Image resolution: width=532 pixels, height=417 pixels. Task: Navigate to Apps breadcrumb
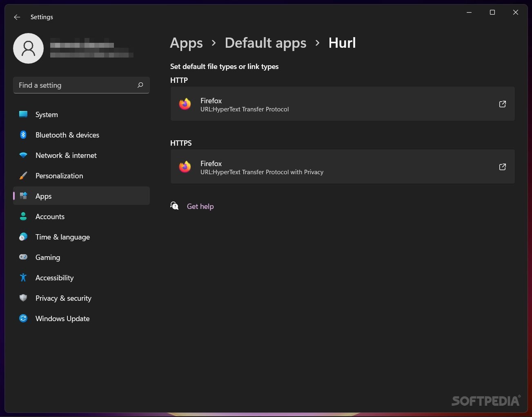coord(186,43)
